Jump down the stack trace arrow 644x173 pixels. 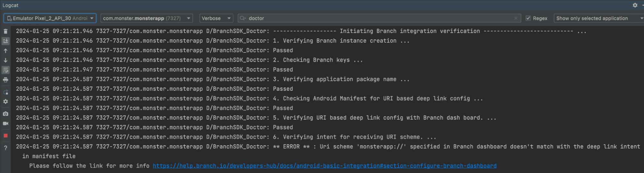click(x=5, y=60)
